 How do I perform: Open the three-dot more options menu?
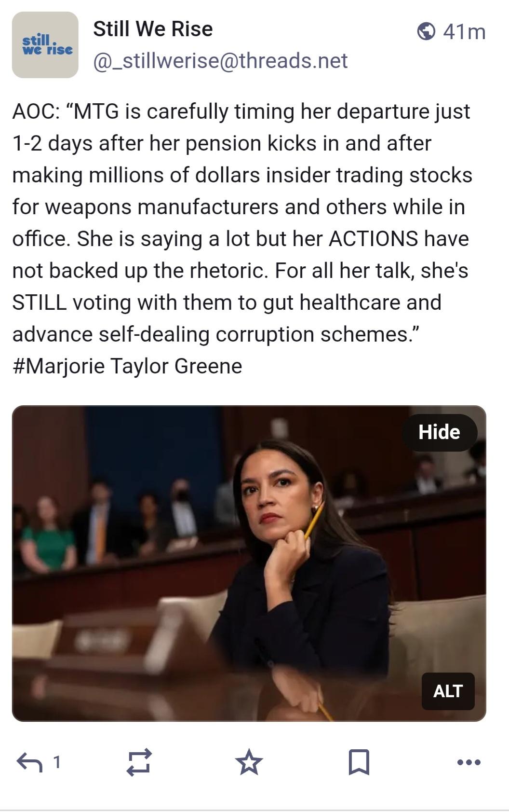pos(469,762)
